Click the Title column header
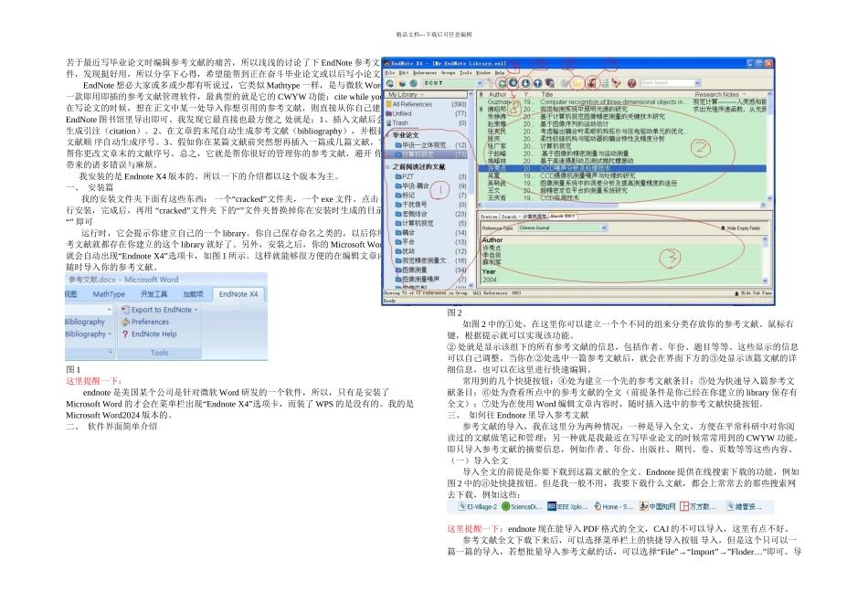868x614 pixels. 546,95
